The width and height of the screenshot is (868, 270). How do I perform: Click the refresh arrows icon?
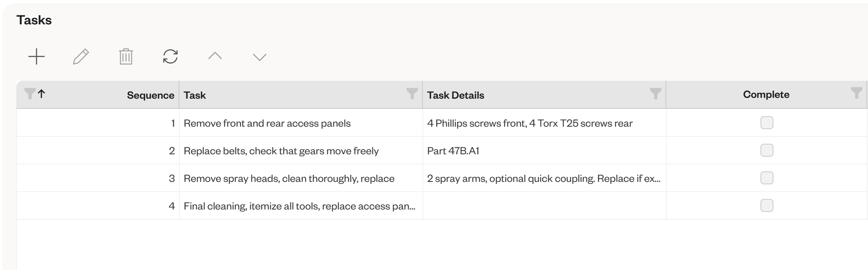coord(170,56)
